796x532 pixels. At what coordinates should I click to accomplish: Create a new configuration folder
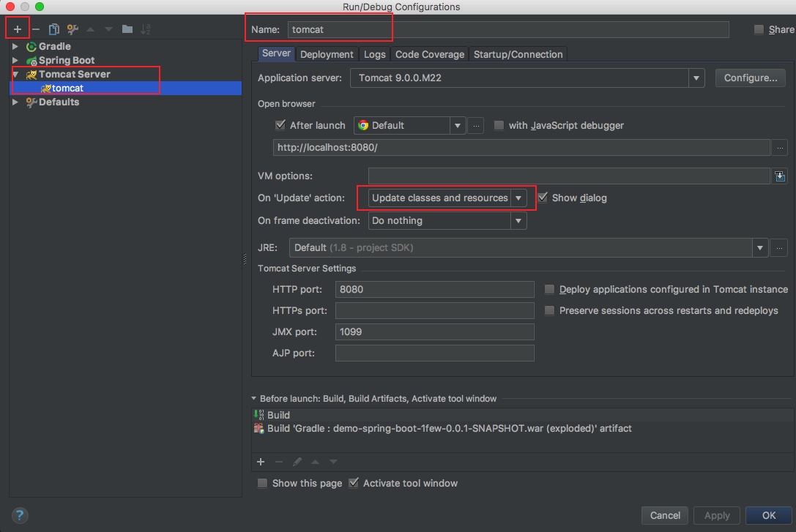click(x=127, y=29)
